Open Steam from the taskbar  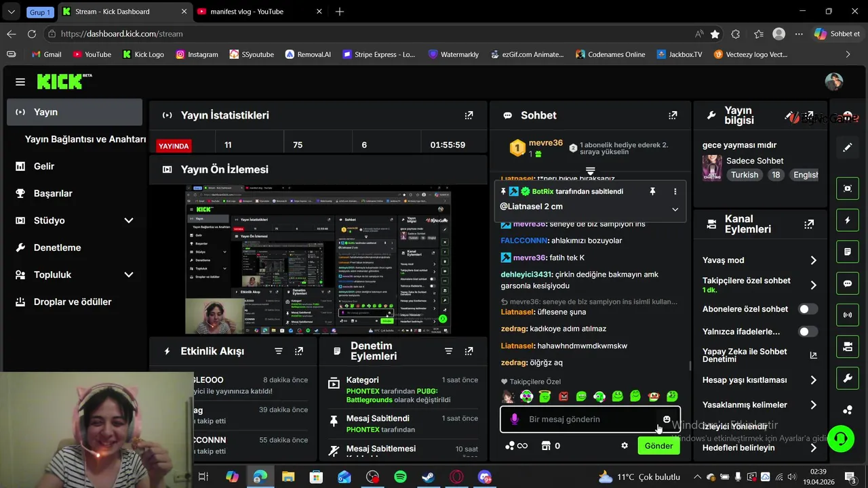coord(428,477)
